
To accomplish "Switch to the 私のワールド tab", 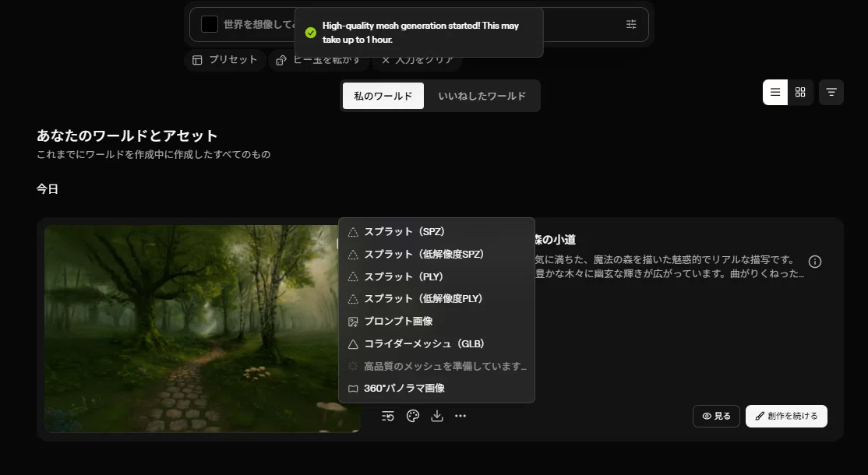I will (x=383, y=96).
